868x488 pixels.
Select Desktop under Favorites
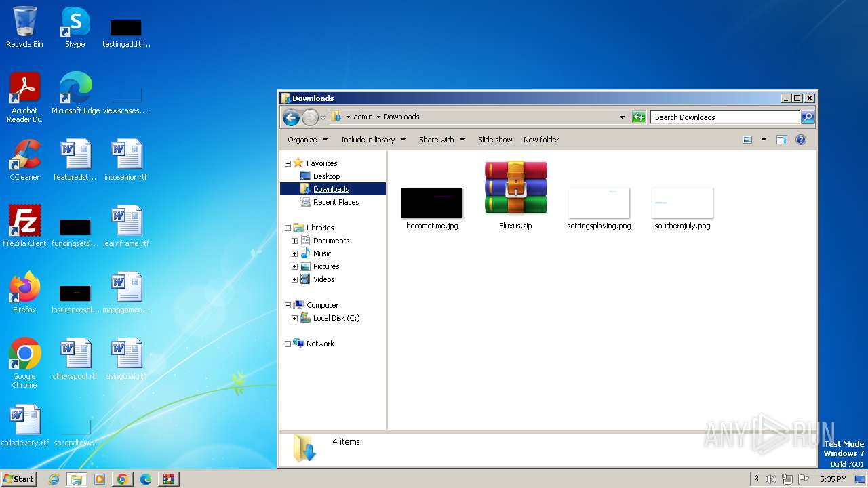[x=326, y=176]
